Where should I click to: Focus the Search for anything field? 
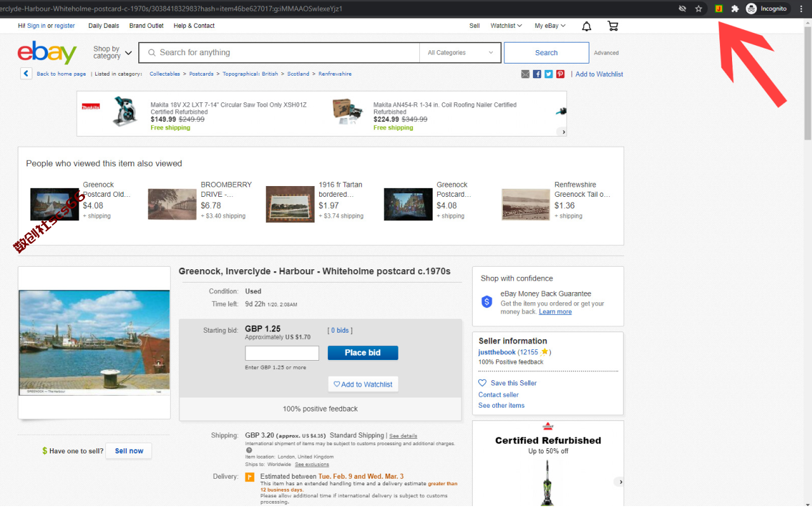click(x=279, y=53)
